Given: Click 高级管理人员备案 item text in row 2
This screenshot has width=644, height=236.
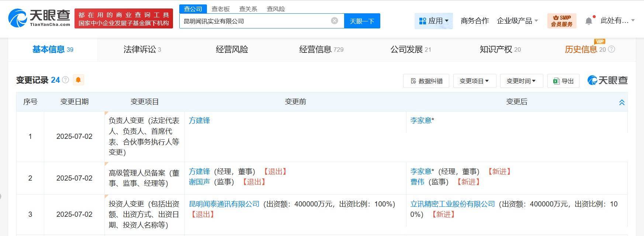Looking at the screenshot, I should 144,178.
